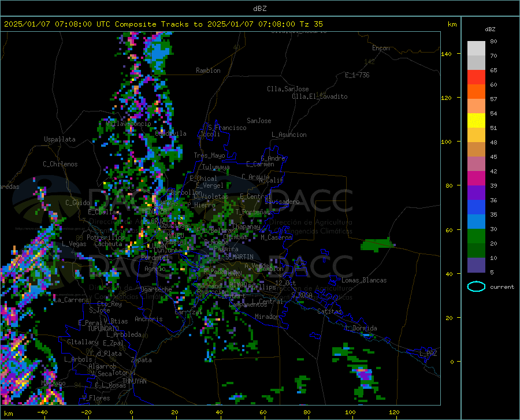The height and width of the screenshot is (420, 520).
Task: Click the 'Potrerillos' map label
Action: 106,237
